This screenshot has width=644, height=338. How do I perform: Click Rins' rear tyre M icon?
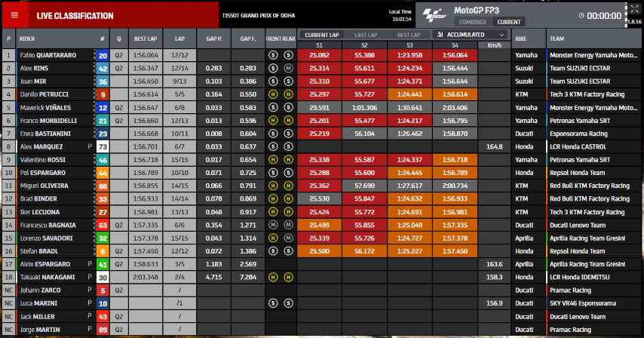point(288,68)
